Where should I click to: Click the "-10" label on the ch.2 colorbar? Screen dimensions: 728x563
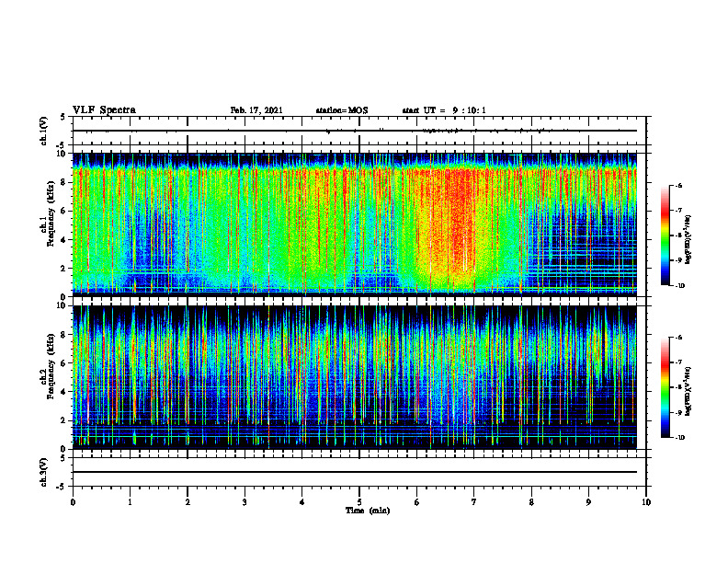[x=679, y=438]
